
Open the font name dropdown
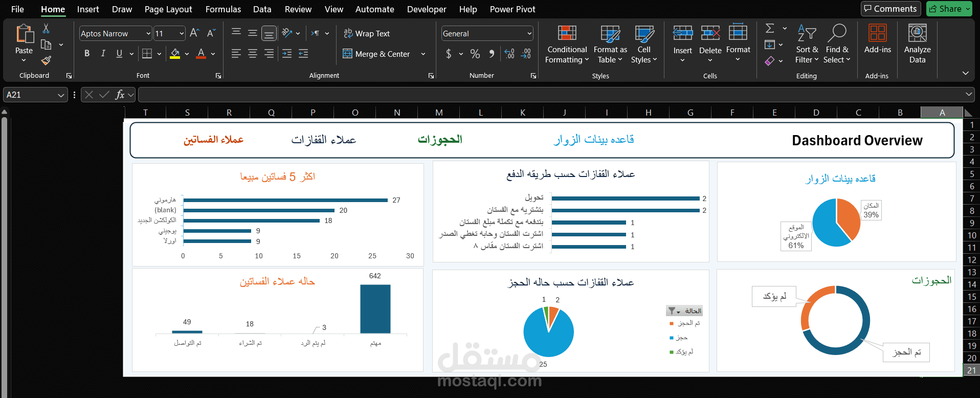click(x=148, y=34)
